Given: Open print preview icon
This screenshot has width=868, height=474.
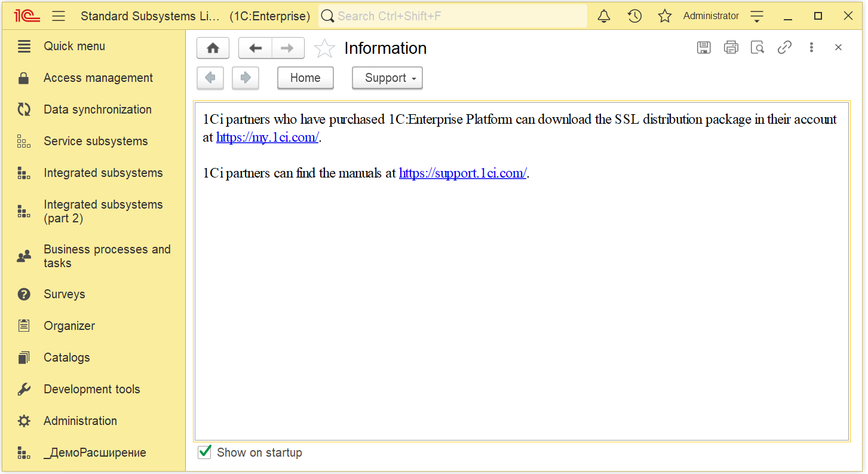Looking at the screenshot, I should point(757,47).
